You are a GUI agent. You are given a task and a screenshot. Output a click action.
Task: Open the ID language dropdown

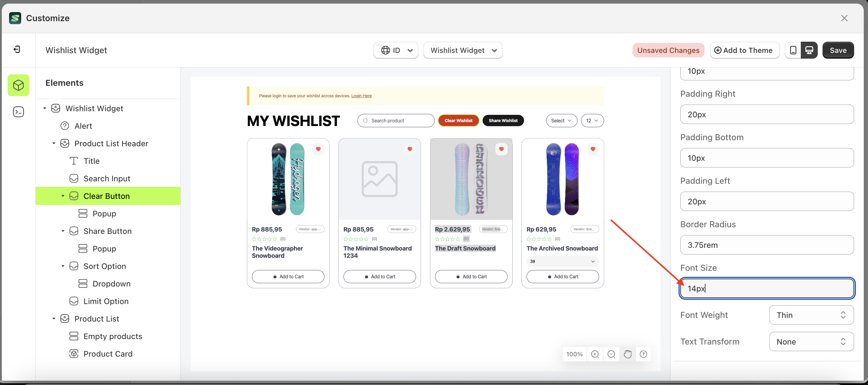396,50
